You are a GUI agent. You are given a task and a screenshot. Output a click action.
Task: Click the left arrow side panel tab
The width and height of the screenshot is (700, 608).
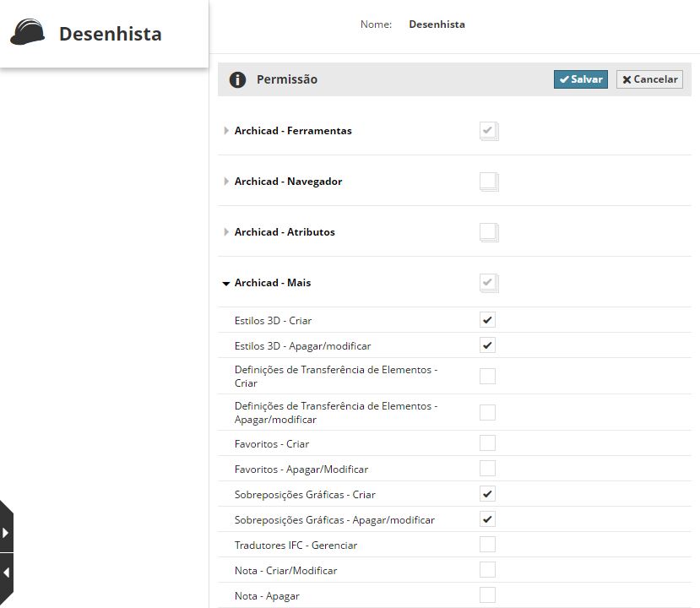[6, 573]
